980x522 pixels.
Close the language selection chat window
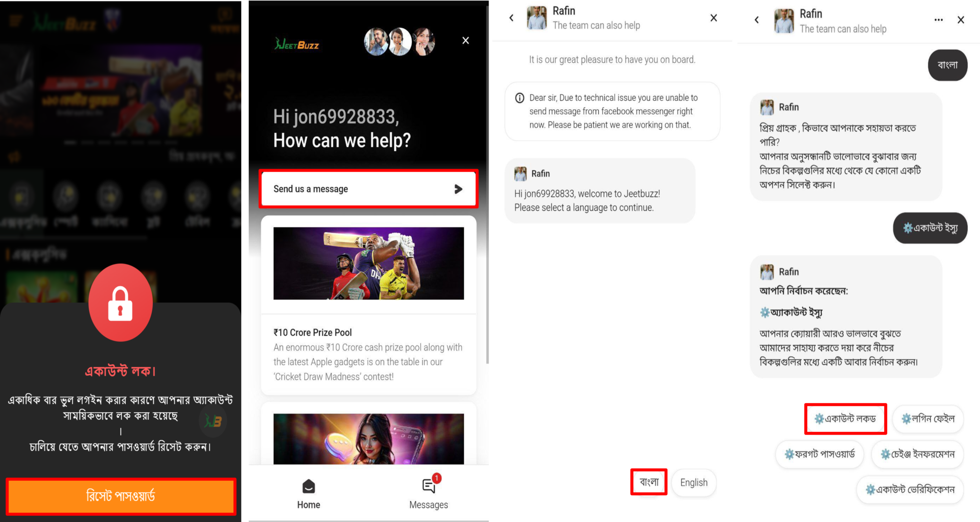tap(713, 18)
